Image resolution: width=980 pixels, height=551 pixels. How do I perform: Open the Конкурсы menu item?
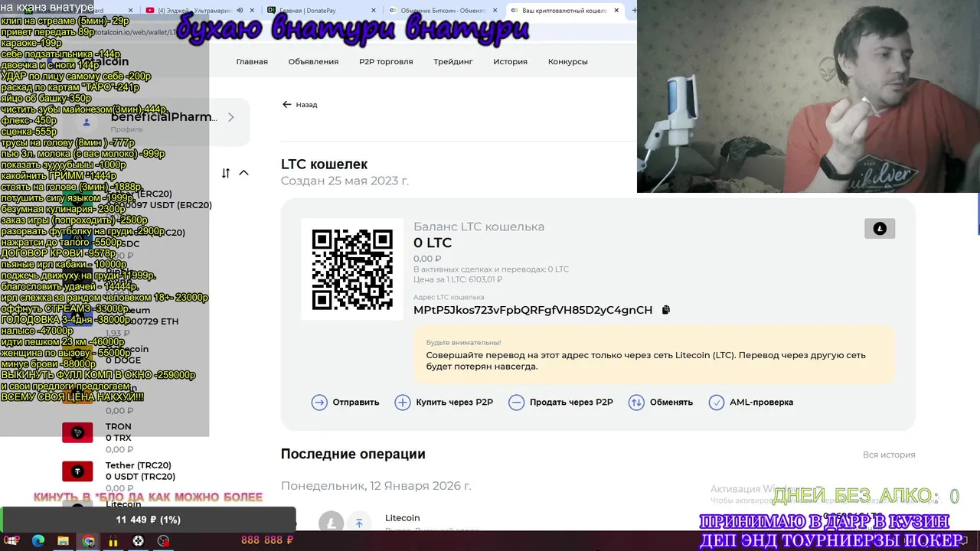568,61
